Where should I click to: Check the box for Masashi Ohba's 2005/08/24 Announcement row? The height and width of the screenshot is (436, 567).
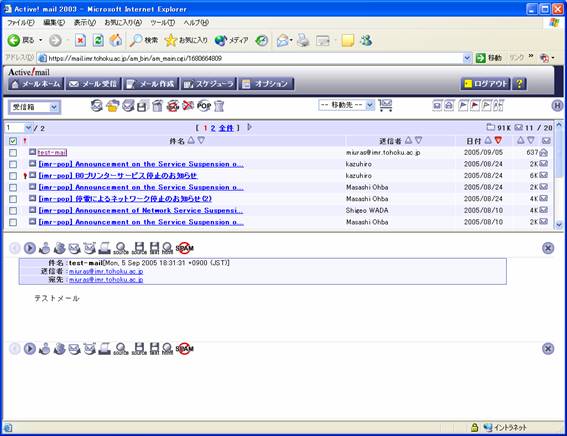tap(13, 187)
